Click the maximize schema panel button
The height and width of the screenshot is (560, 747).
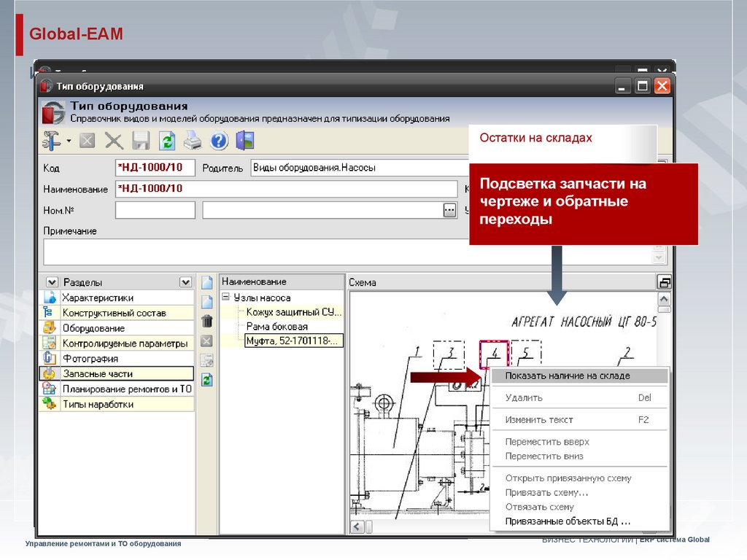coord(664,282)
